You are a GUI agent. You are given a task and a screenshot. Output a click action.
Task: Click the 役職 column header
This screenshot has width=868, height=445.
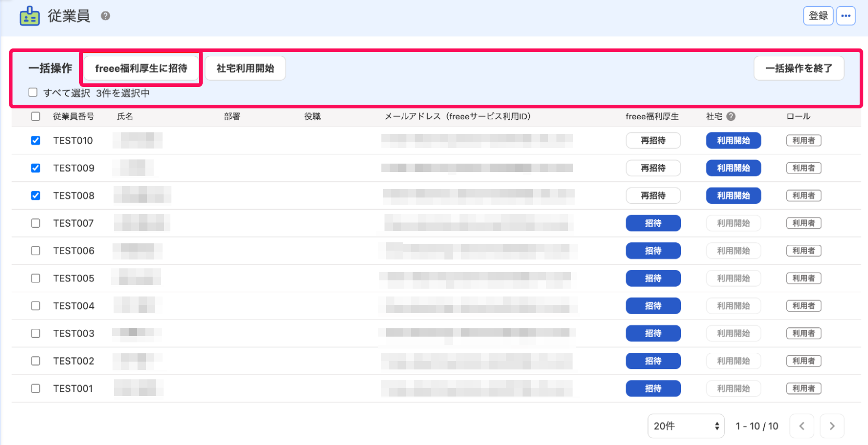click(313, 116)
